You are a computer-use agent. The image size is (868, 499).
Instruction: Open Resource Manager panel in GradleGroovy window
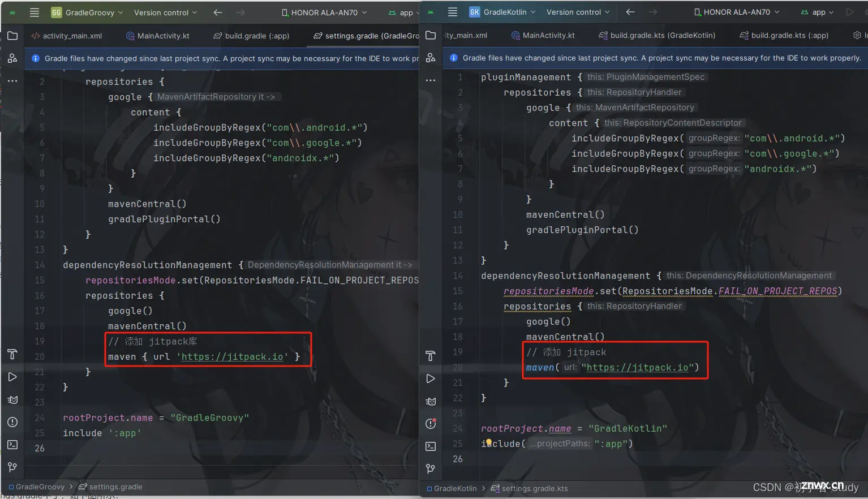(x=12, y=58)
